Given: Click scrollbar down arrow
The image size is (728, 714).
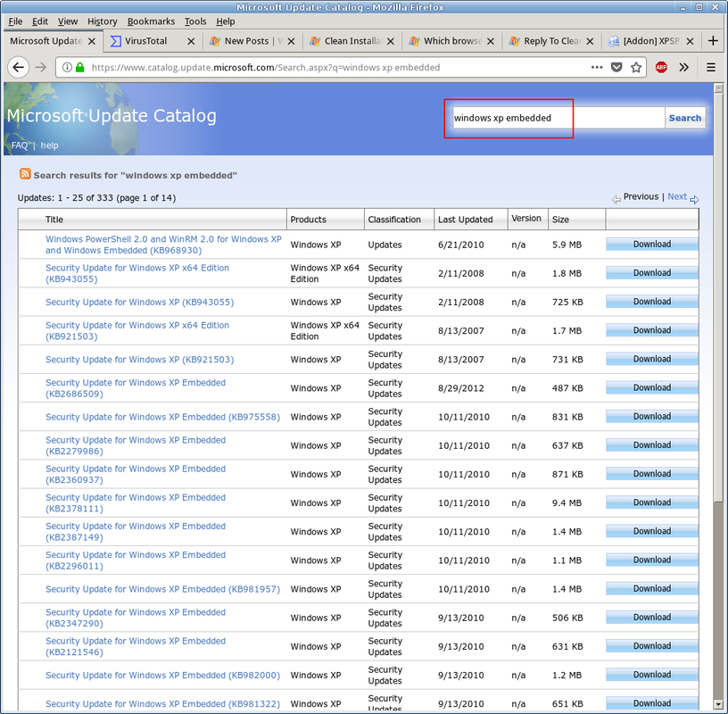Looking at the screenshot, I should [x=718, y=706].
